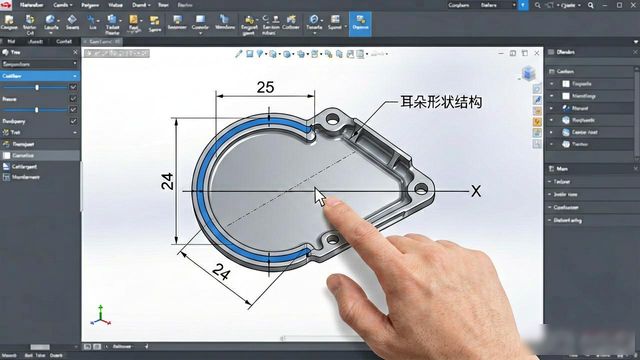Open the first menu in the title bar
The height and width of the screenshot is (360, 640).
tap(31, 5)
